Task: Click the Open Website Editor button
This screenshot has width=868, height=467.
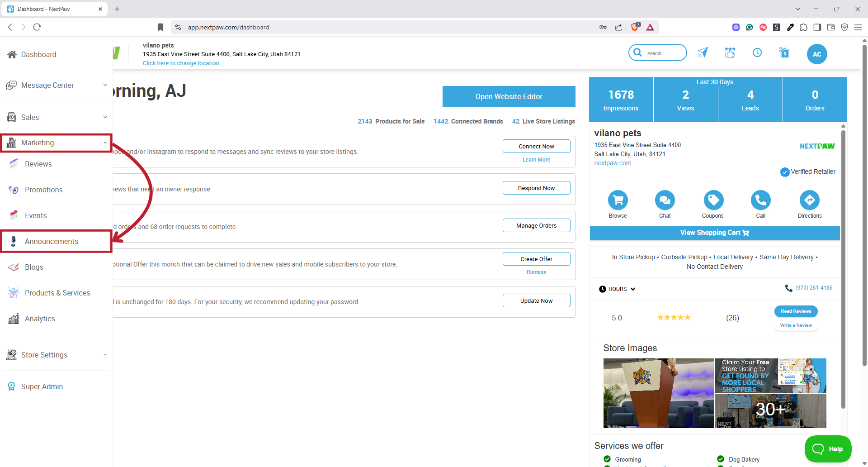Action: pyautogui.click(x=509, y=96)
